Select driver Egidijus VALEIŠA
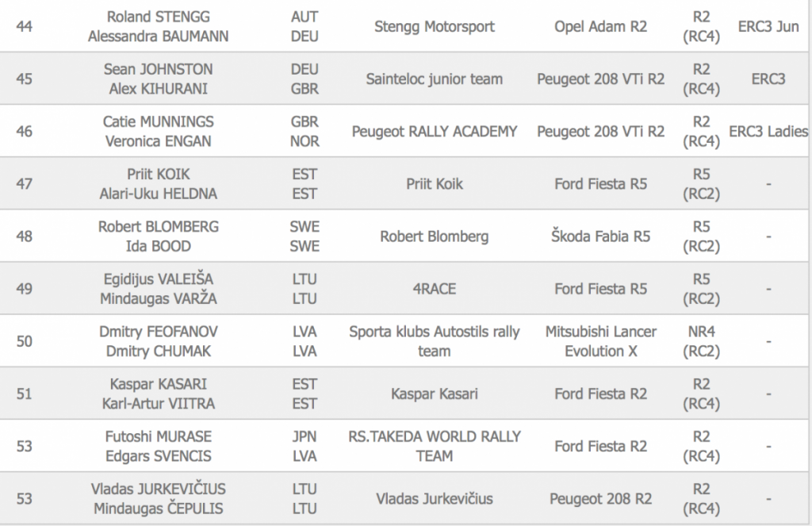This screenshot has width=812, height=526. [158, 278]
